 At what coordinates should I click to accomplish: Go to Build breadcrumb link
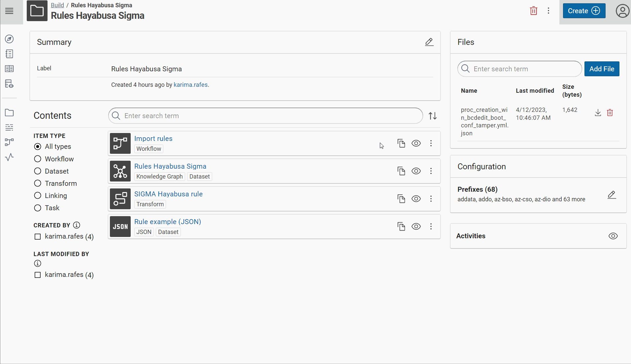[57, 5]
